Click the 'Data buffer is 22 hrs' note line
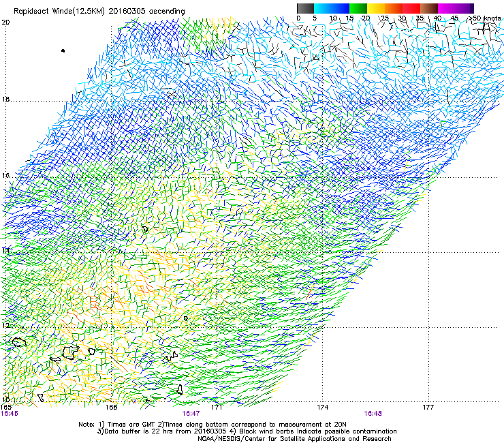The height and width of the screenshot is (443, 504). coord(247,431)
